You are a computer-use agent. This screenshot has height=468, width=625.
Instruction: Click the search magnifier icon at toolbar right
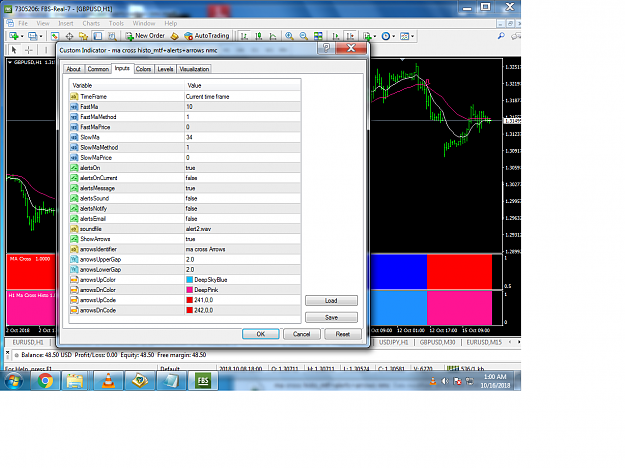tap(501, 36)
